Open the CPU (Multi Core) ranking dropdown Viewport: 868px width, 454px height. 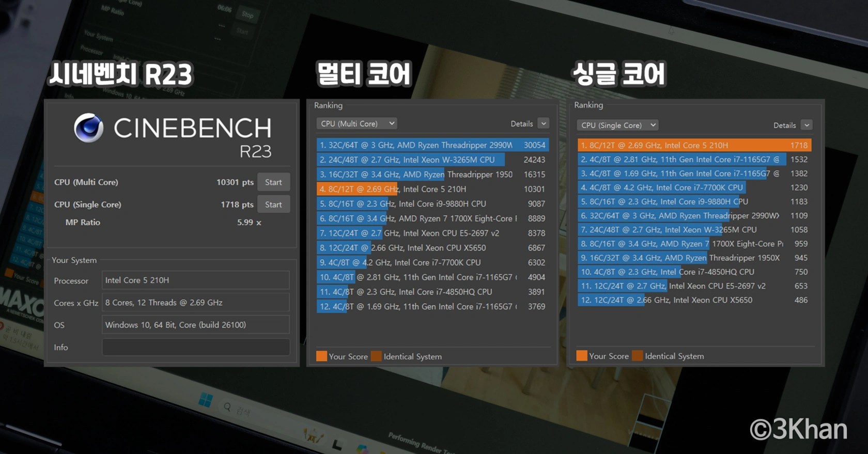pos(357,123)
